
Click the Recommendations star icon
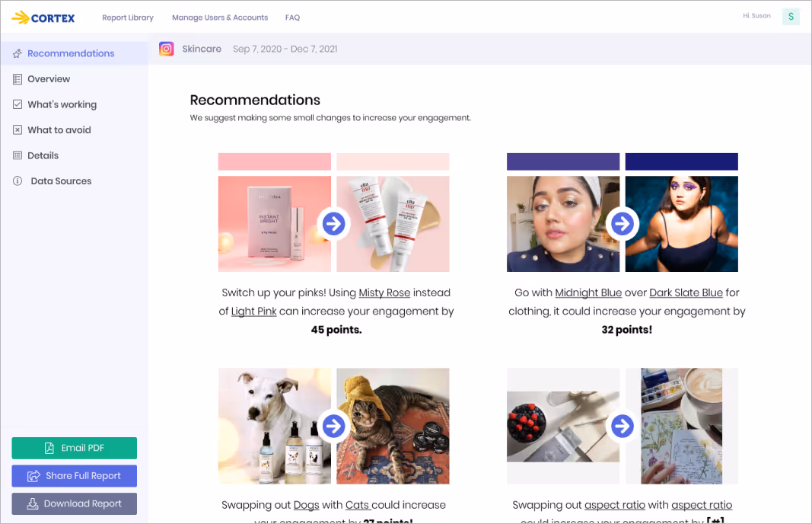coord(18,53)
